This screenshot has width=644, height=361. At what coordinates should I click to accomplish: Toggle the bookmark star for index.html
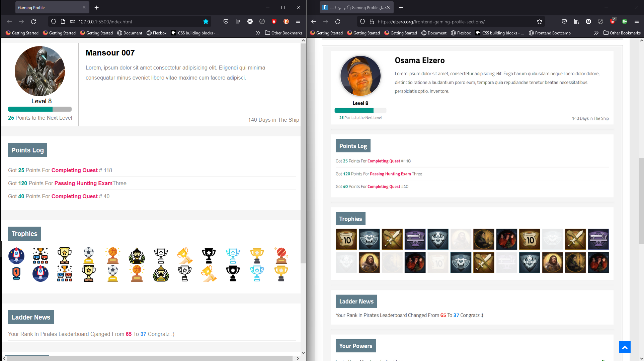[206, 21]
